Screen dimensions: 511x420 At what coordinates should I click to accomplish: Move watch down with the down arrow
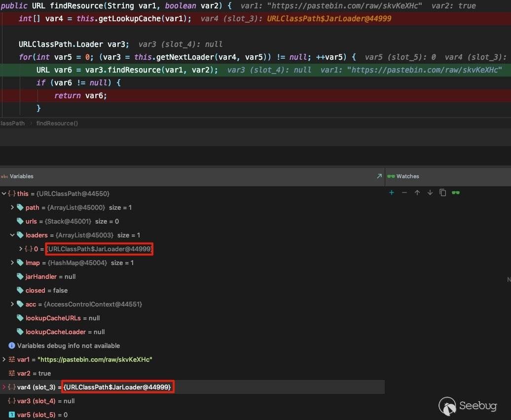pyautogui.click(x=430, y=192)
